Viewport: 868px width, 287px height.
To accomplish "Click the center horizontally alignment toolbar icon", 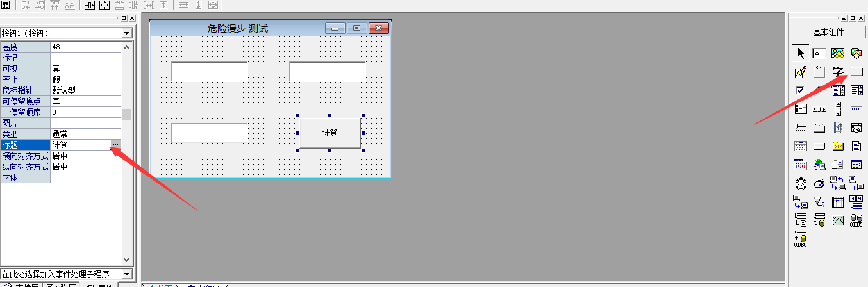I will tap(89, 5).
